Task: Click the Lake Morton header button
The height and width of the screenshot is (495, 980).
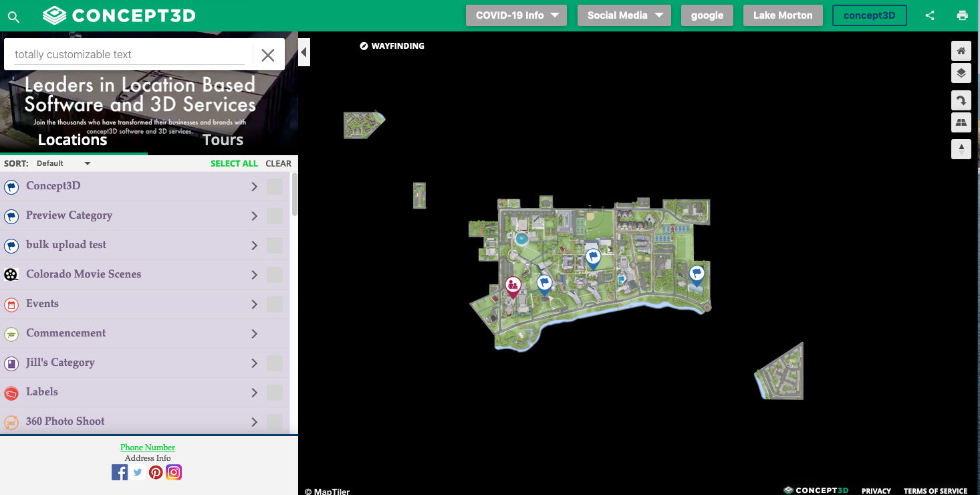Action: [x=783, y=15]
